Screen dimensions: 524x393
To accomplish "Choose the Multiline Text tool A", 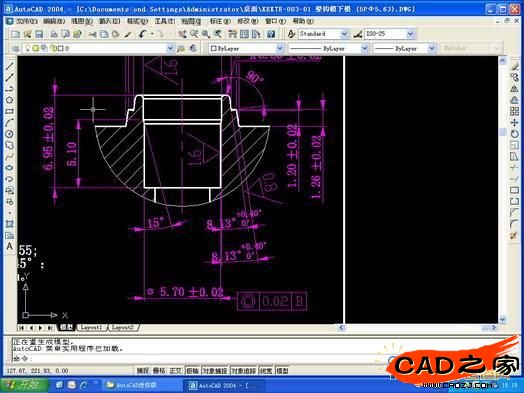I will tap(9, 246).
